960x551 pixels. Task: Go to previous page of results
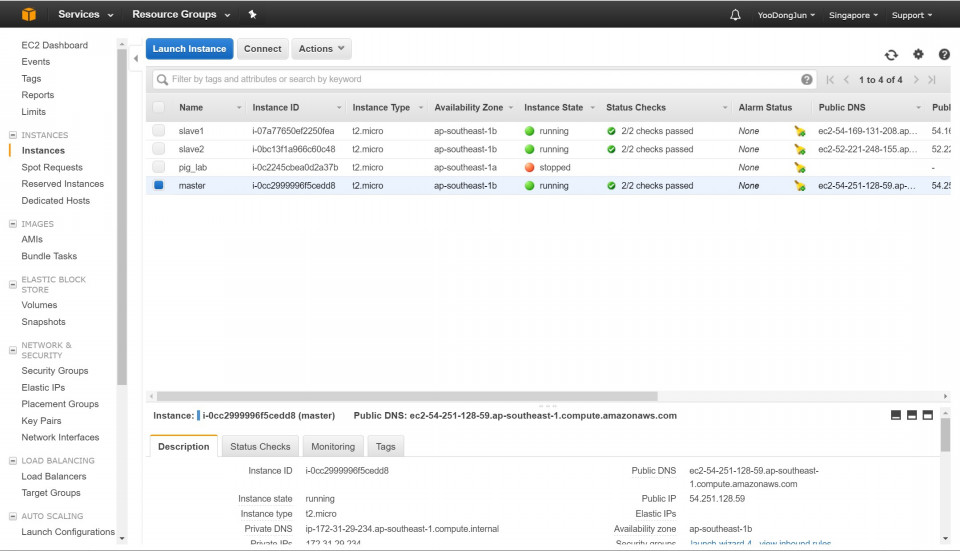pyautogui.click(x=846, y=80)
